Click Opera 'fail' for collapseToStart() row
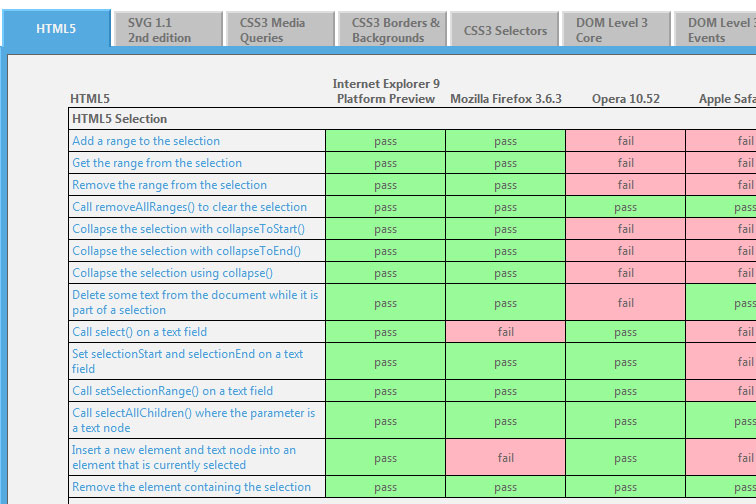756x504 pixels. pyautogui.click(x=626, y=229)
